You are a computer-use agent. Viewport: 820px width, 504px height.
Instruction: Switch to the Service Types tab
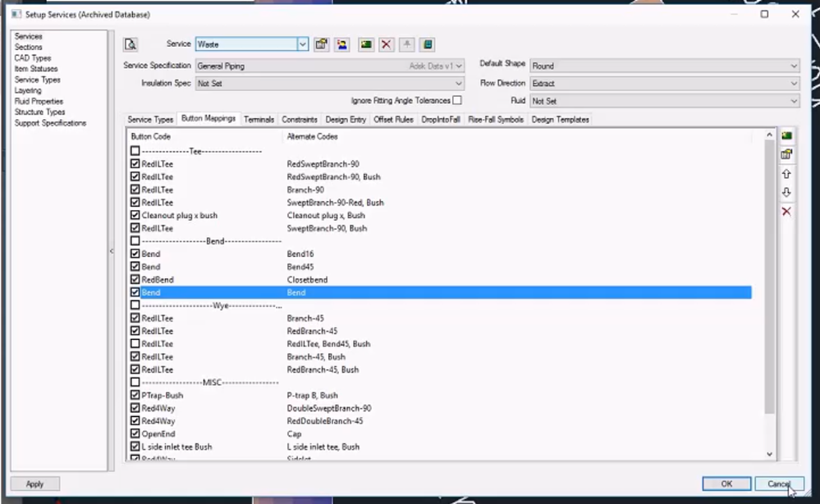coord(150,120)
